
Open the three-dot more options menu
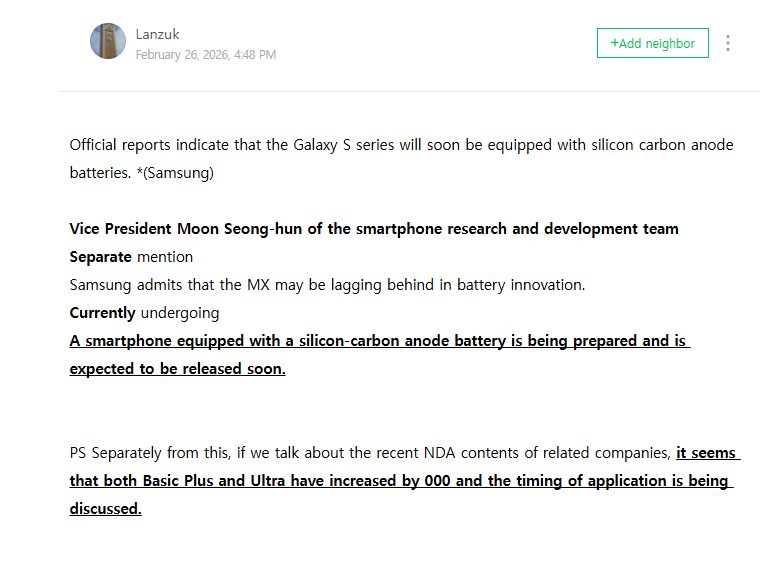point(728,43)
